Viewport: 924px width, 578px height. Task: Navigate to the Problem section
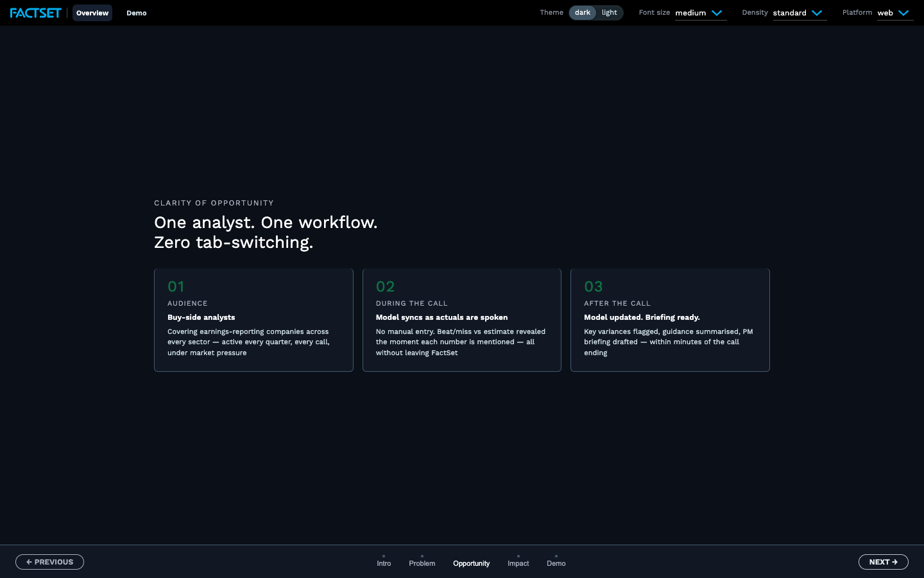click(x=422, y=561)
